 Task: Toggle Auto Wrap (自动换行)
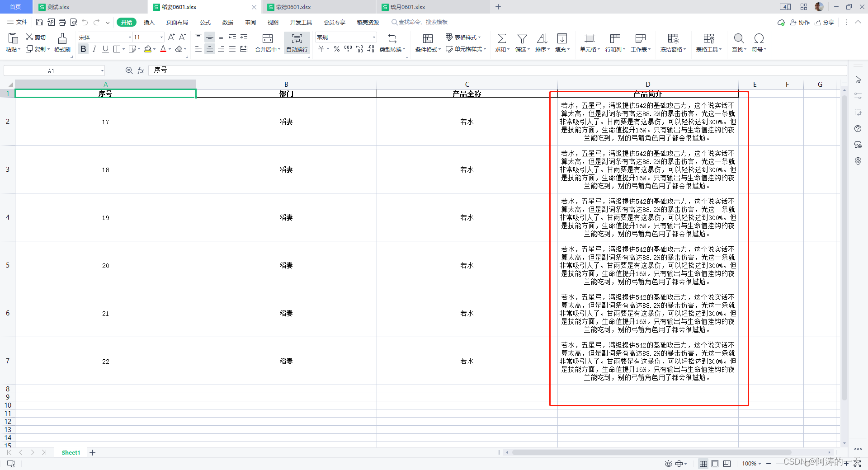coord(297,42)
